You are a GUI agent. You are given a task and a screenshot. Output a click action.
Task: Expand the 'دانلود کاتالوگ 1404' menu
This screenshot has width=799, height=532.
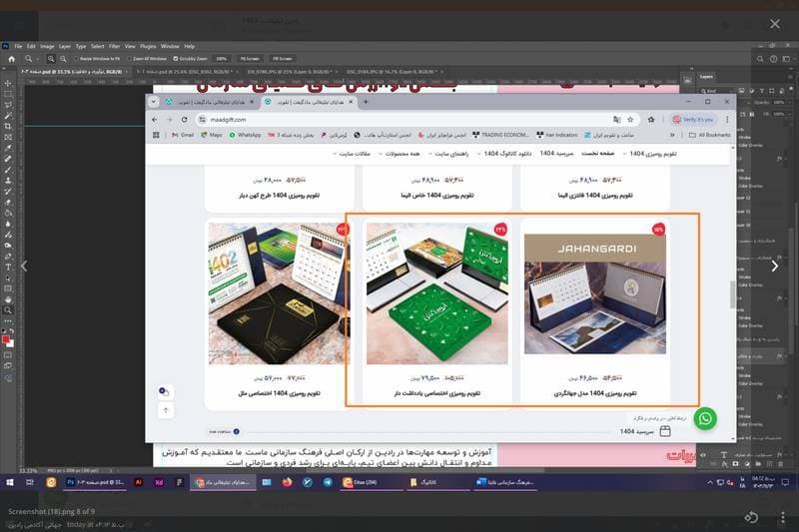coord(503,154)
